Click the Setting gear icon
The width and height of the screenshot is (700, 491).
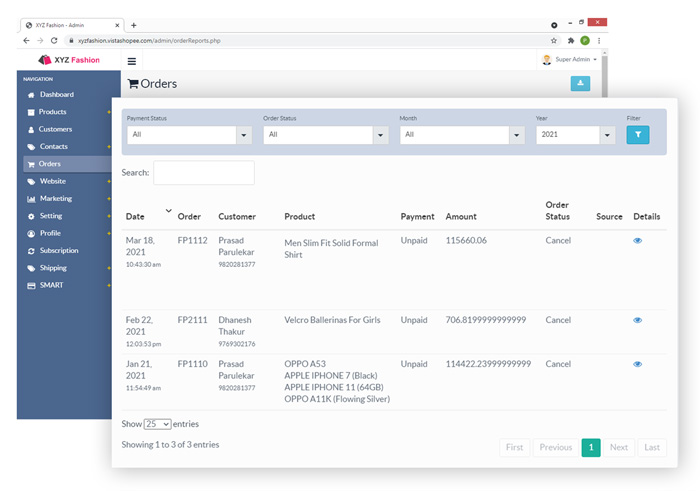tap(31, 216)
